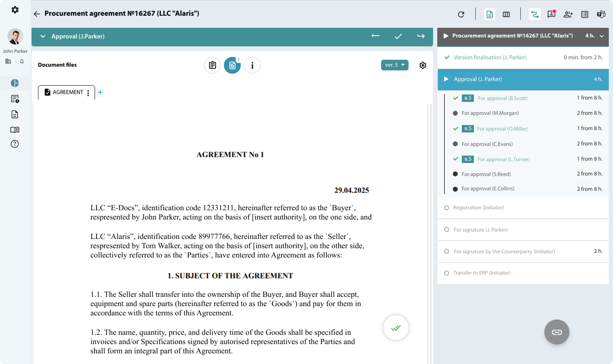
Task: Click the add file plus icon
Action: [x=100, y=92]
